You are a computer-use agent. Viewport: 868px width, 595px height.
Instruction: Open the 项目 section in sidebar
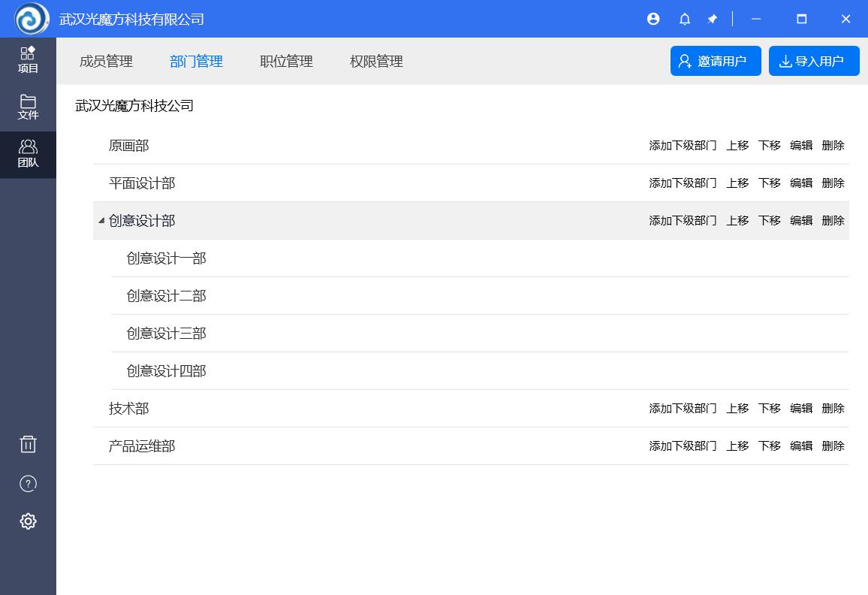pos(28,60)
